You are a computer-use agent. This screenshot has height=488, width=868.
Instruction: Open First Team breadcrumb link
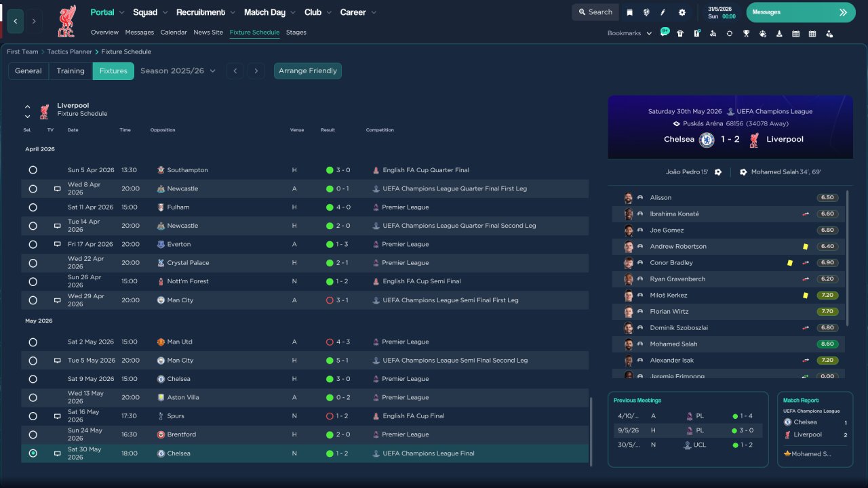(x=22, y=52)
